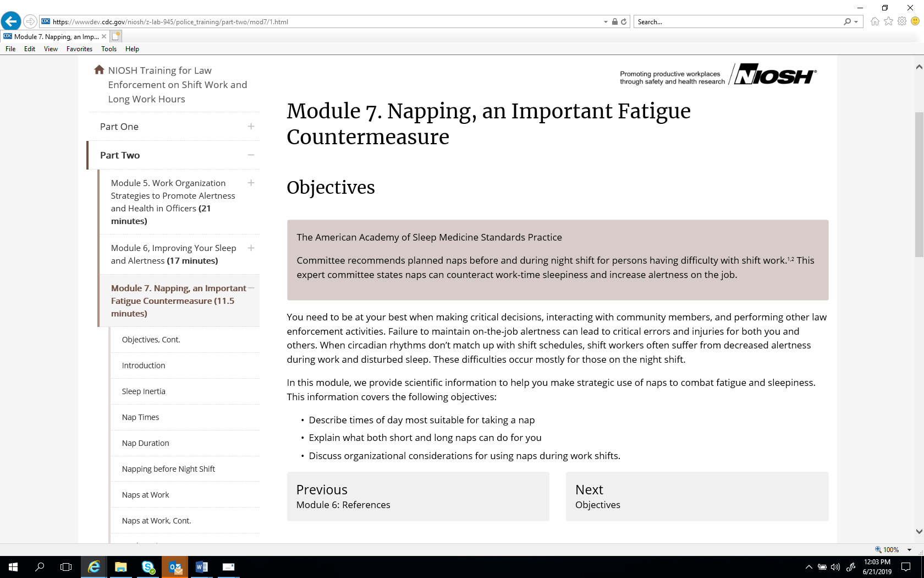Click the NIOSH logo in the header
The image size is (924, 578).
pos(774,75)
